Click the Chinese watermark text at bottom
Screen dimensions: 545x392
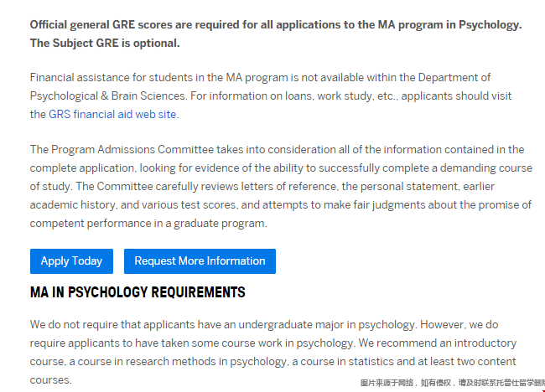click(453, 383)
